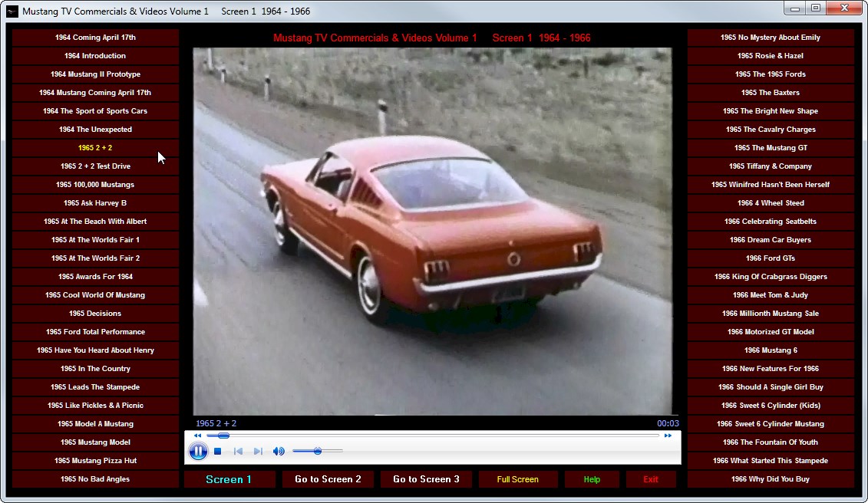Play 1965 The 1965 Fords
The height and width of the screenshot is (503, 868).
771,74
